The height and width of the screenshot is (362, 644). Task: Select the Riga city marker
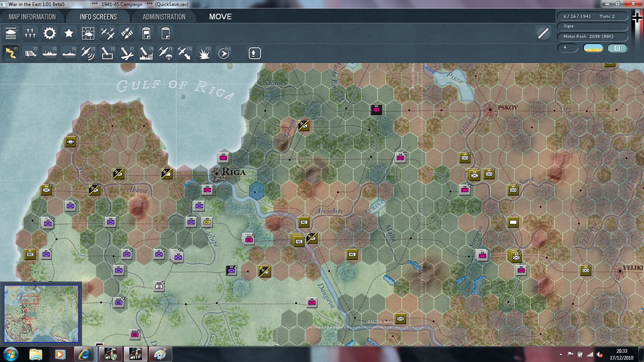[x=217, y=173]
